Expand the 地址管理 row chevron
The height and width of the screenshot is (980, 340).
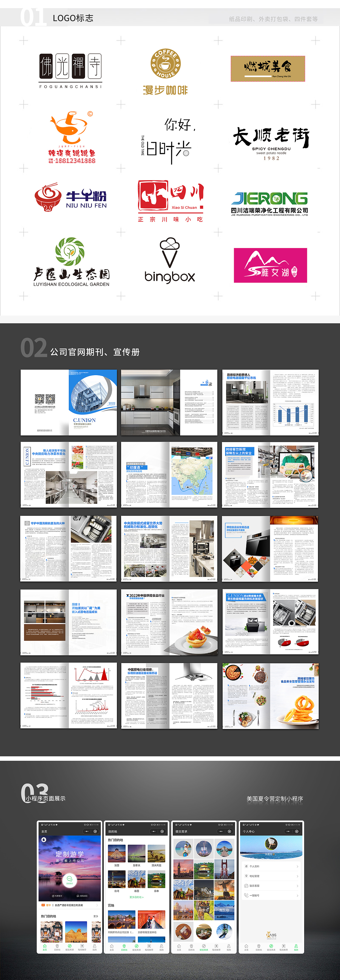pos(297,876)
